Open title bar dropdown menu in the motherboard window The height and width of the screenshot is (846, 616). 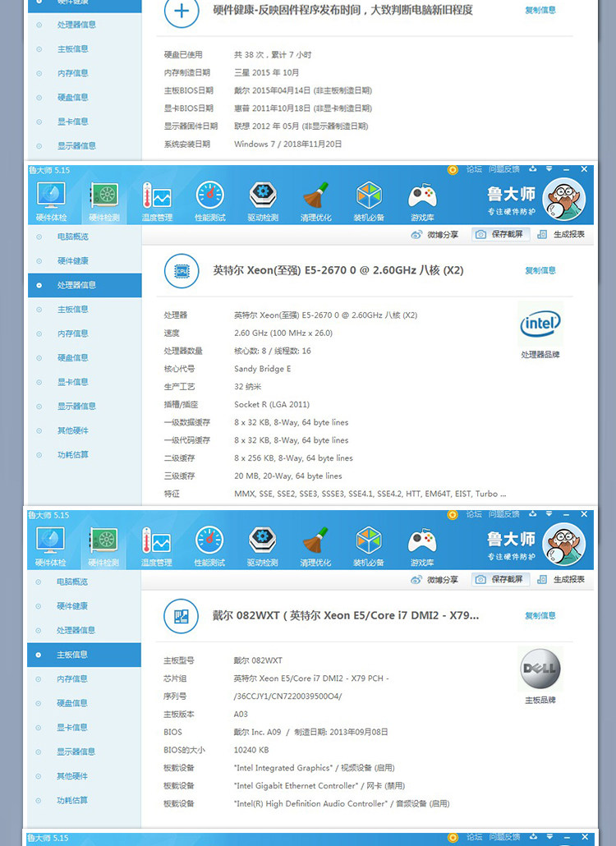(549, 514)
